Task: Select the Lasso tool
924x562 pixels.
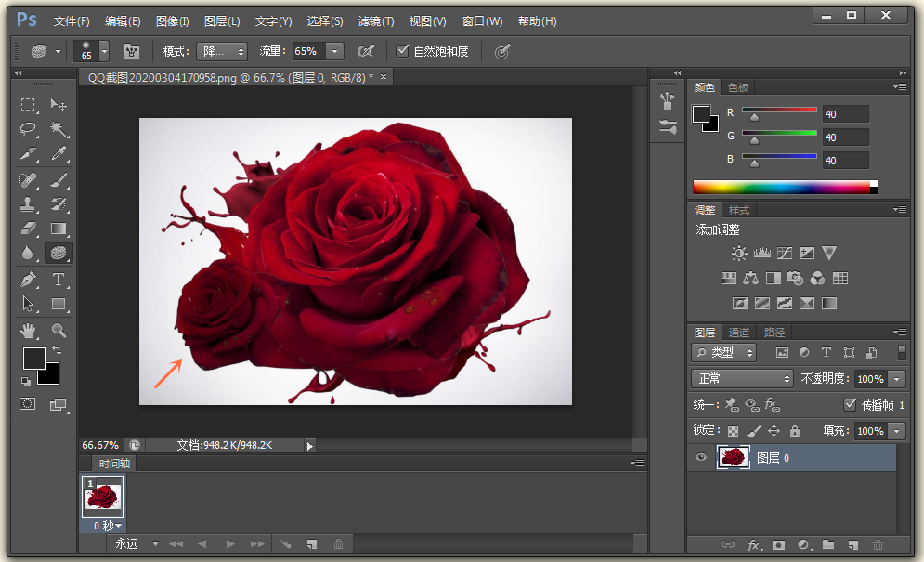Action: (29, 128)
